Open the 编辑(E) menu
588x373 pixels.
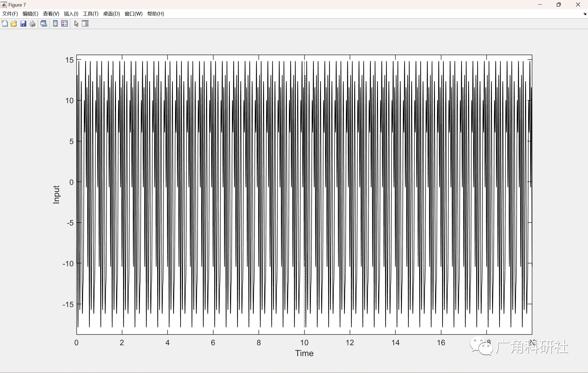point(30,14)
